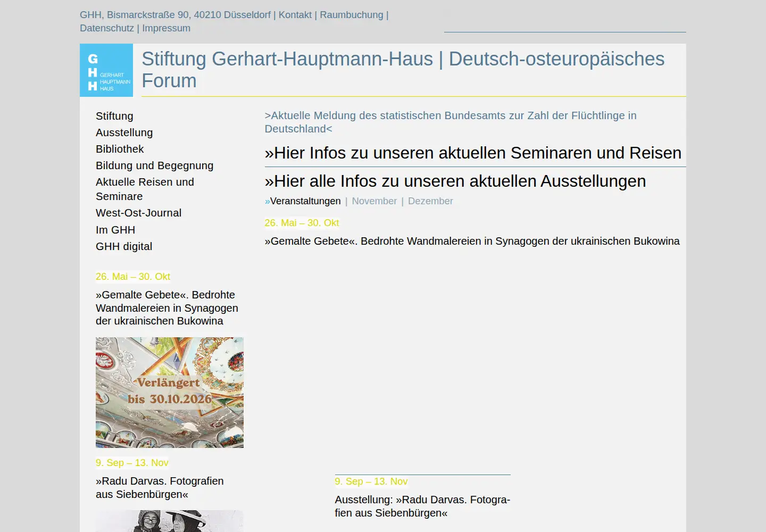This screenshot has width=766, height=532.
Task: Click the GHH Gerhart Hauptmann Haus logo
Action: point(106,70)
